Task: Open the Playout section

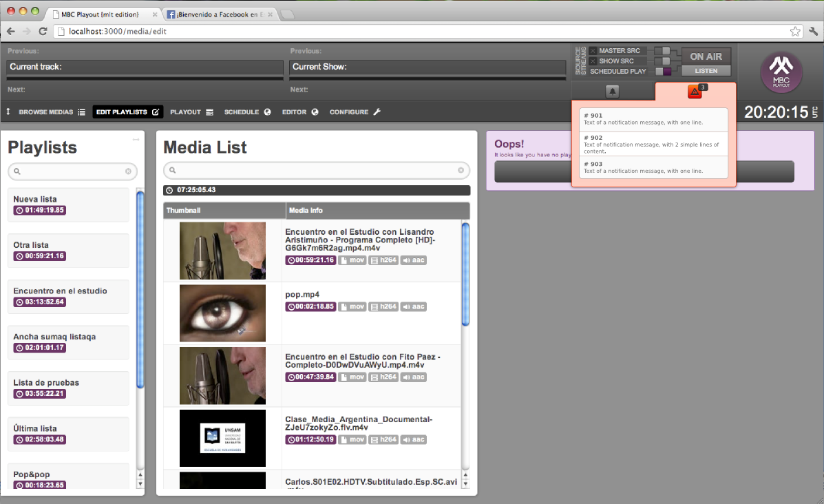Action: [191, 112]
